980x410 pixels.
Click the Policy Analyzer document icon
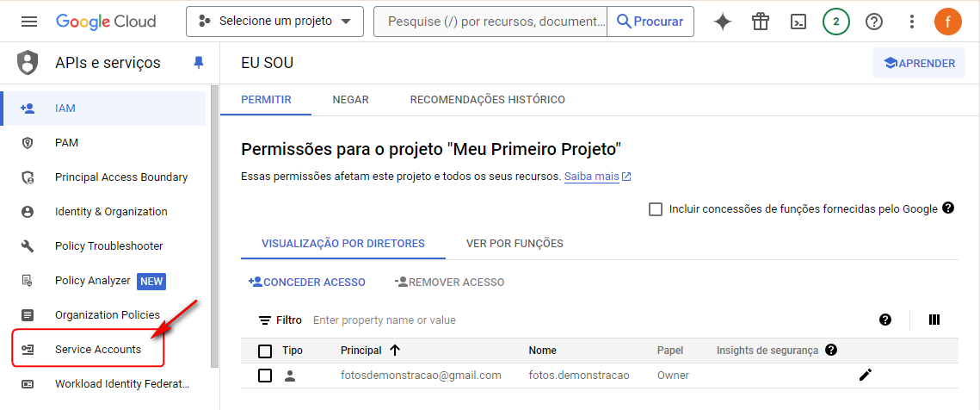point(28,281)
